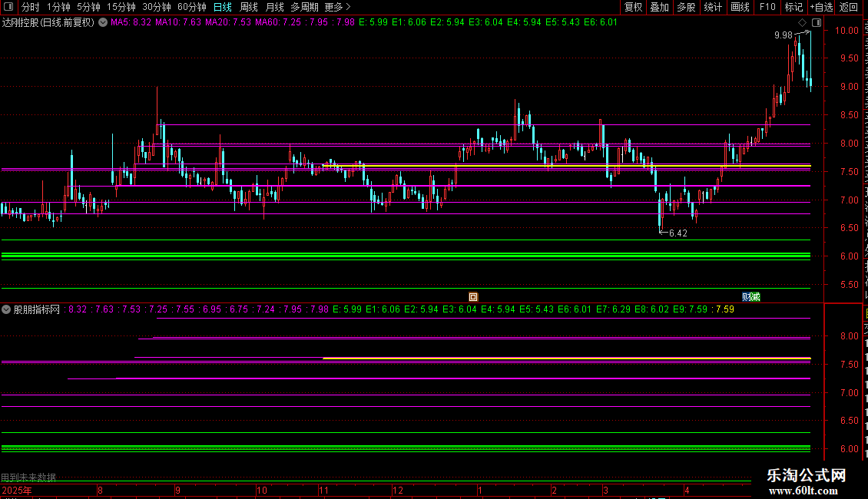Click the 2025年 year label on timeline
The width and height of the screenshot is (868, 499).
[x=17, y=490]
